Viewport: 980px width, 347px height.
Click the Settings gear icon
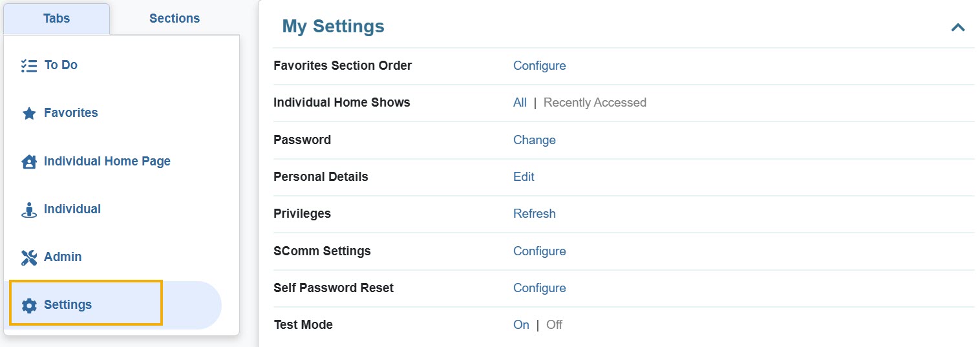coord(29,306)
